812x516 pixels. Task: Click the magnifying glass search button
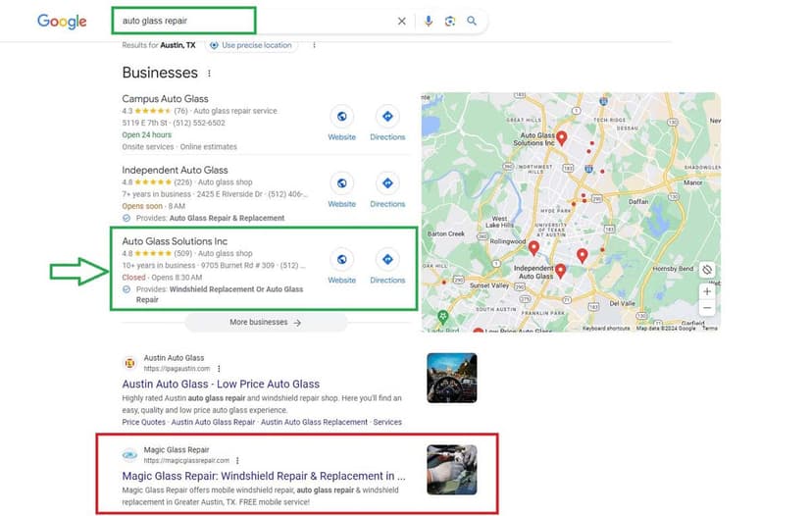(x=472, y=21)
